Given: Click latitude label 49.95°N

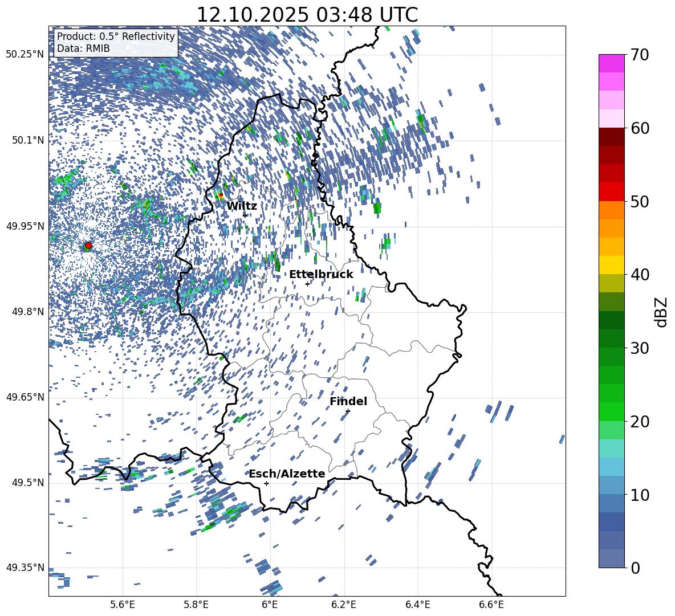Looking at the screenshot, I should (x=25, y=226).
